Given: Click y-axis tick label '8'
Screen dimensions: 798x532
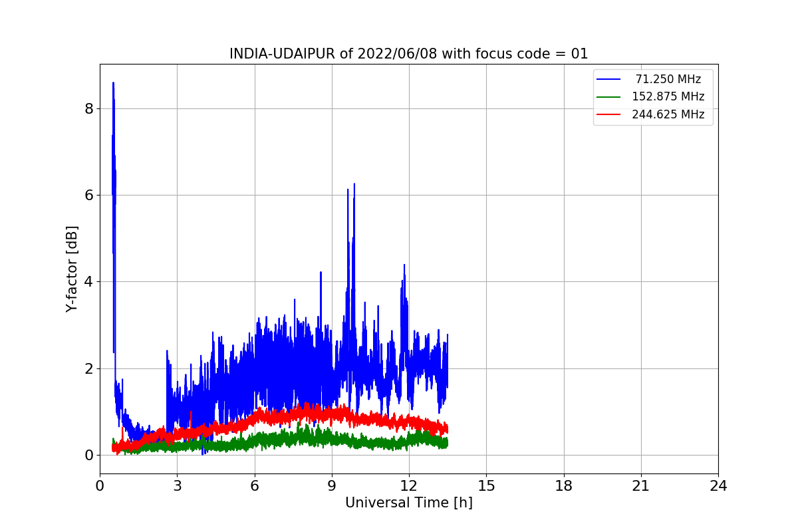Looking at the screenshot, I should pyautogui.click(x=89, y=108).
